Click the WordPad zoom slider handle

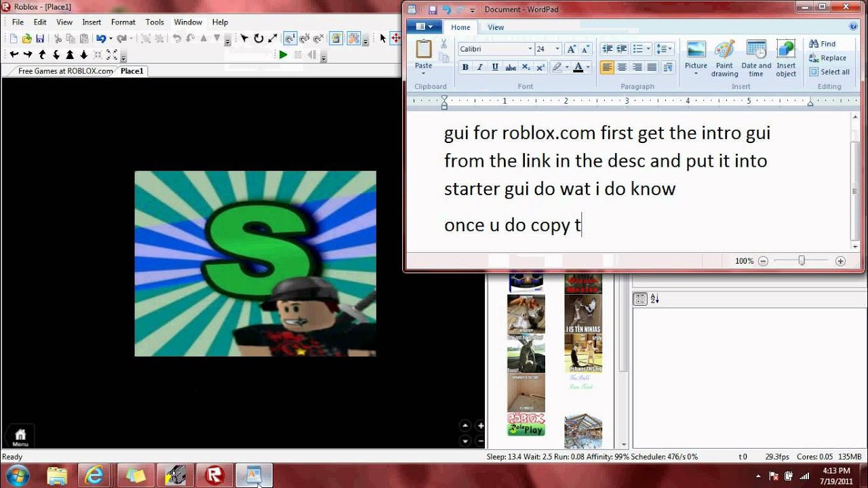(802, 261)
